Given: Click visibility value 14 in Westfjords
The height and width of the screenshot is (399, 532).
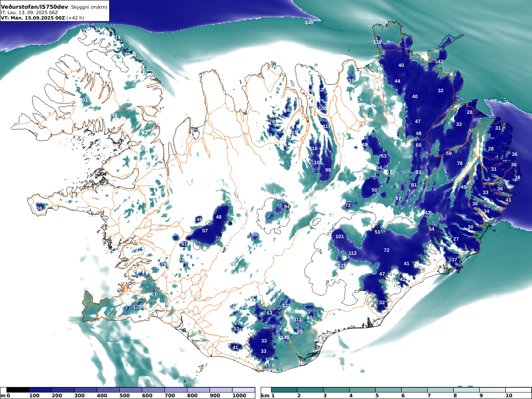Looking at the screenshot, I should pyautogui.click(x=118, y=37).
